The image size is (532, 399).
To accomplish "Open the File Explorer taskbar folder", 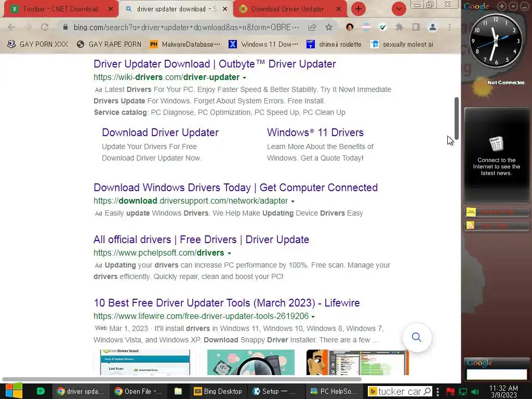I will [178, 391].
